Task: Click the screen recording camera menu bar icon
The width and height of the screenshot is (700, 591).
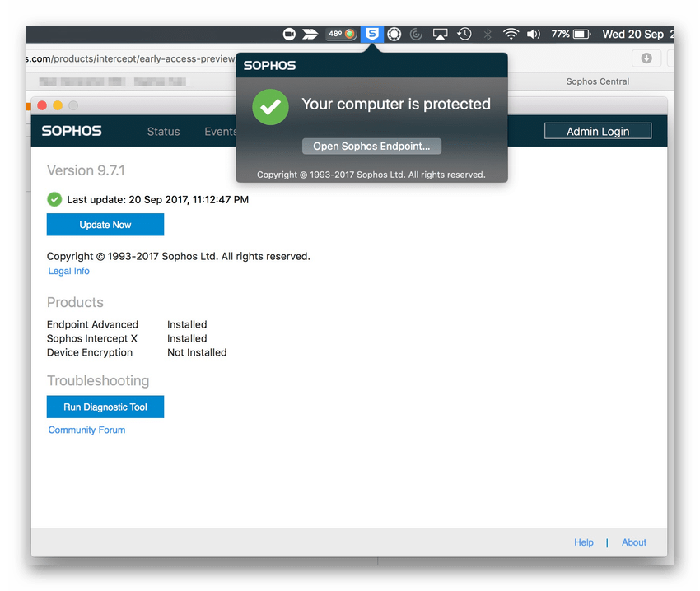Action: 289,34
